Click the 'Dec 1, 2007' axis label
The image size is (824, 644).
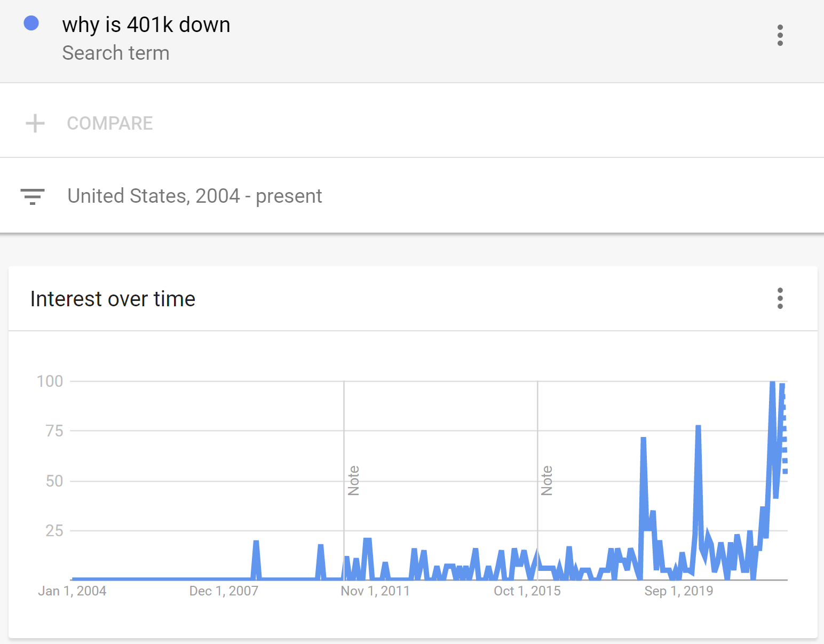224,591
